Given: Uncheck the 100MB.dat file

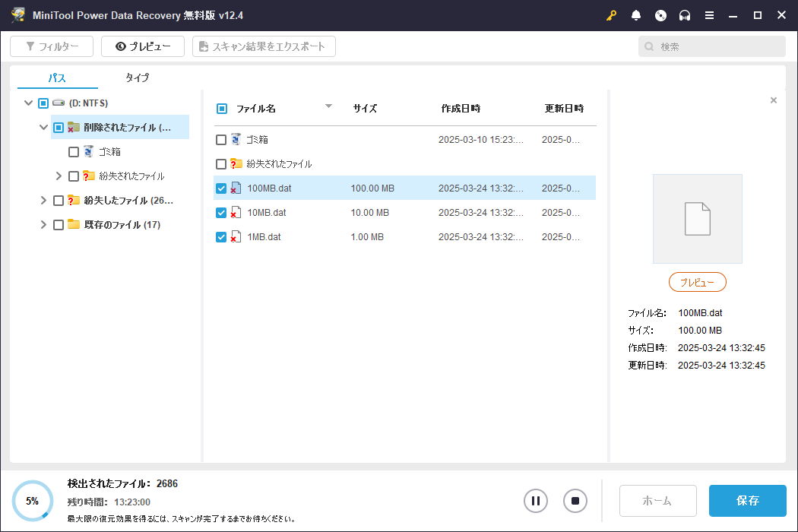Looking at the screenshot, I should click(221, 188).
